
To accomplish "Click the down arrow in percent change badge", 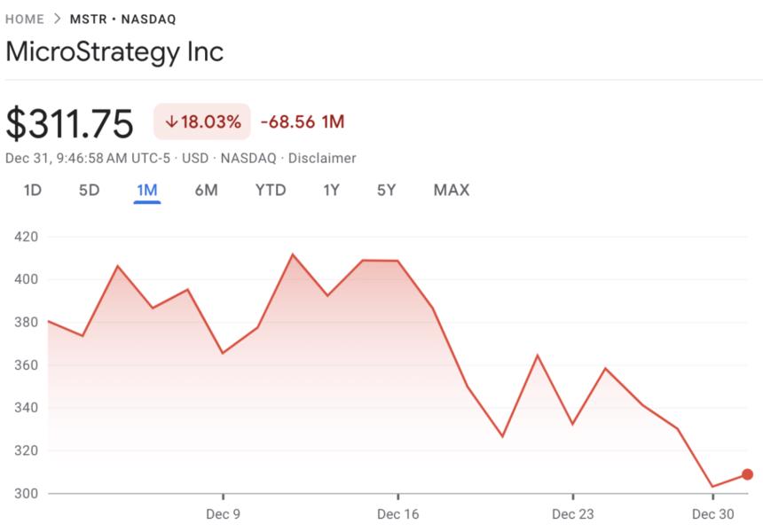I will [171, 122].
